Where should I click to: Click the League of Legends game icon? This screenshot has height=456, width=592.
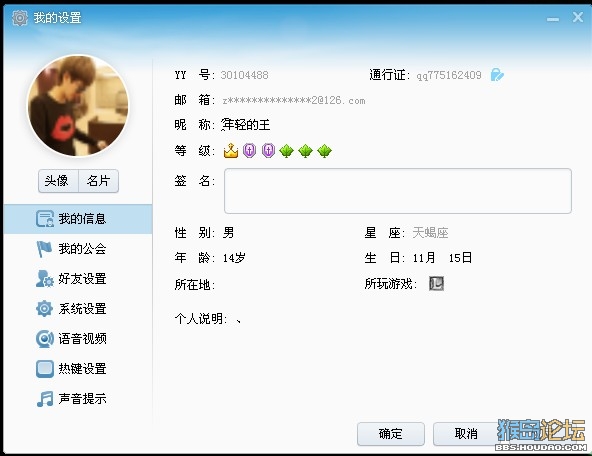[x=436, y=283]
